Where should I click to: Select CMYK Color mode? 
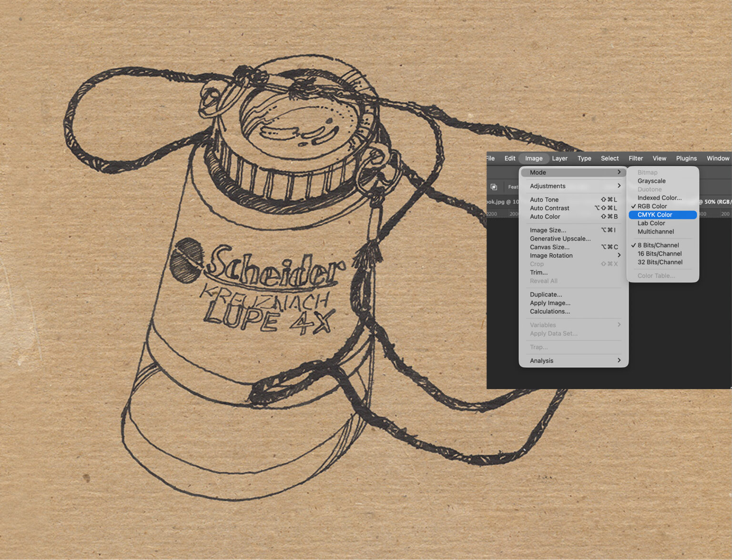pos(662,215)
